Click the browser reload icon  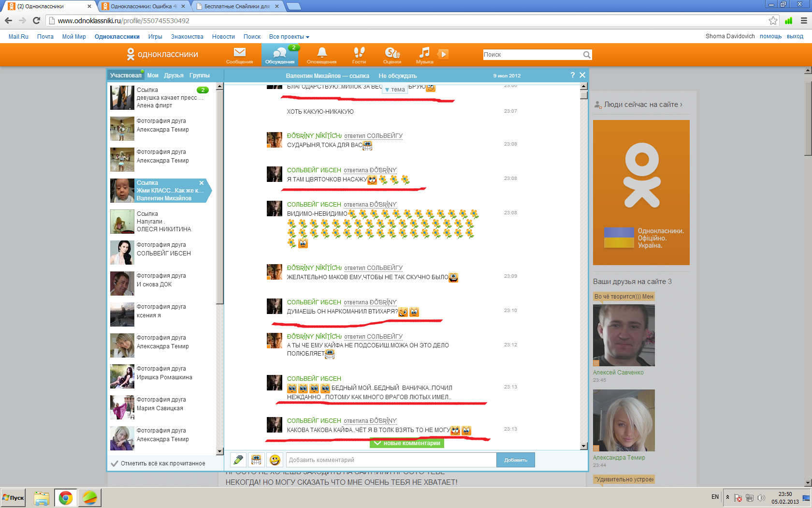tap(36, 20)
